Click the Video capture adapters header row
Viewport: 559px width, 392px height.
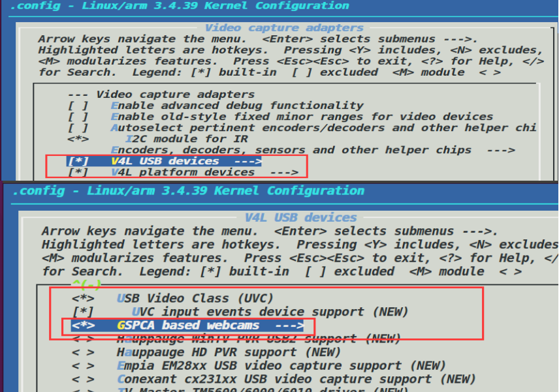tap(161, 95)
